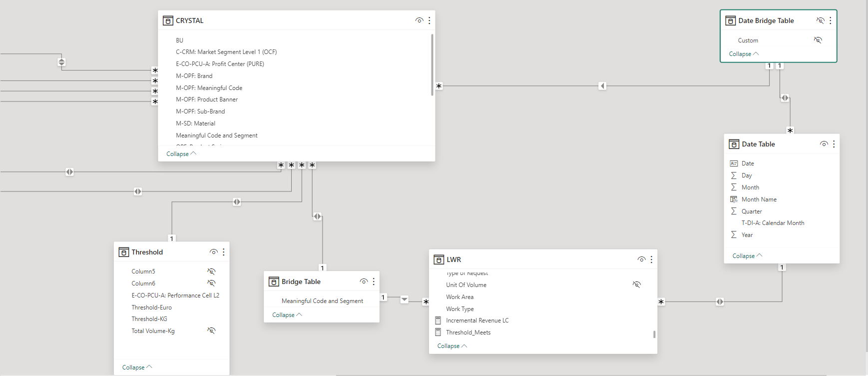Select the sigma icon beside Day
The width and height of the screenshot is (868, 376).
pyautogui.click(x=734, y=175)
